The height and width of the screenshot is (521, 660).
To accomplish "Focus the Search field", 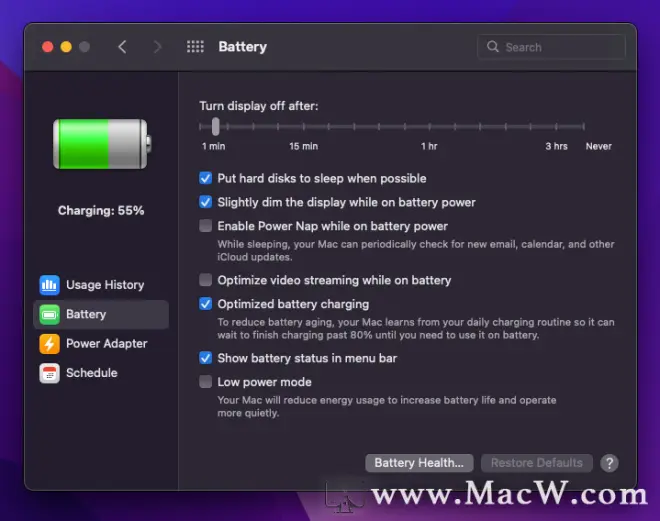I will 551,47.
